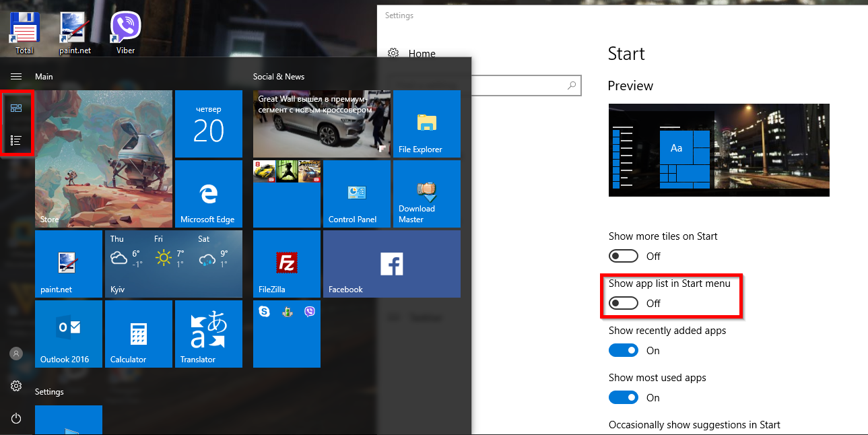868x435 pixels.
Task: Open the Translator tile
Action: pyautogui.click(x=208, y=334)
